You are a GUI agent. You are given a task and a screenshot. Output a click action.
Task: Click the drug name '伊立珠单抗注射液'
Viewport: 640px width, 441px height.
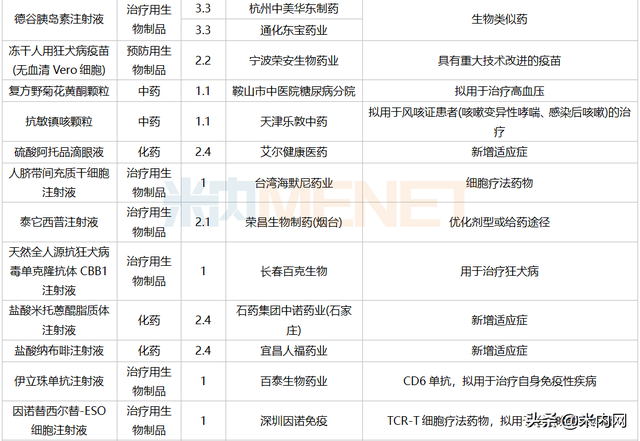59,381
